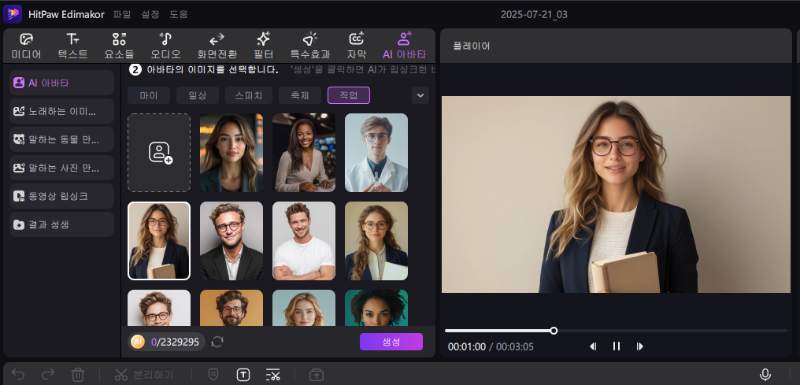
Task: Select the man in white t-shirt avatar
Action: tap(304, 241)
